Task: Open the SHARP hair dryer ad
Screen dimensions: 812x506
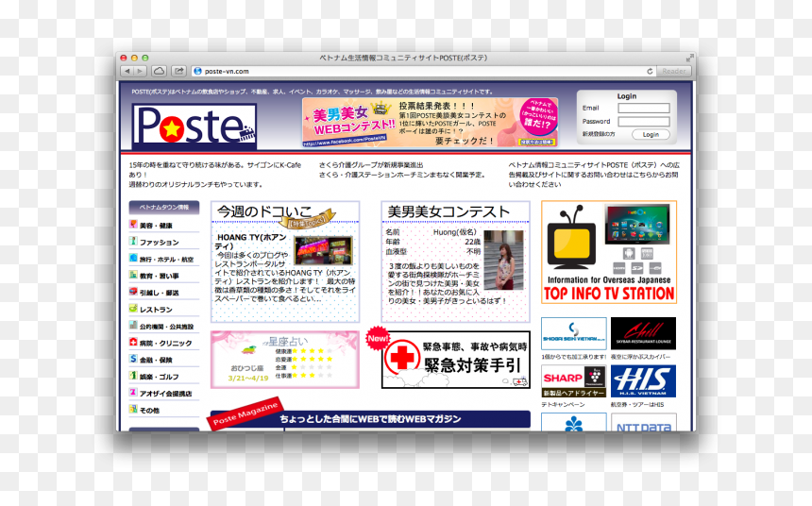Action: click(574, 381)
